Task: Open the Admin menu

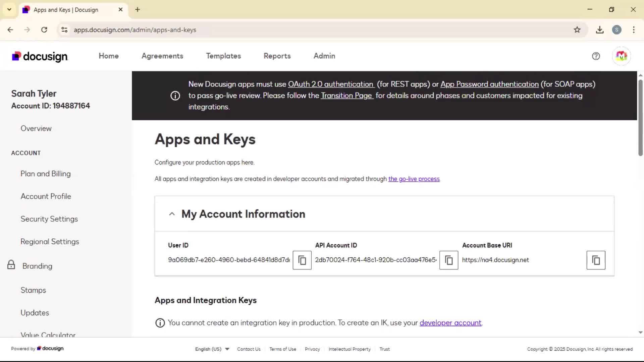Action: [x=324, y=56]
